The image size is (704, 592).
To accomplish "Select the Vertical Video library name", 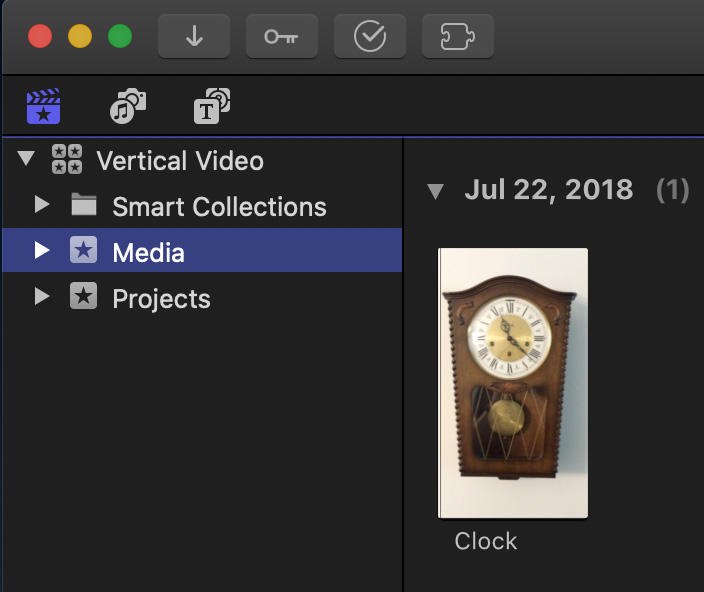I will [x=180, y=160].
